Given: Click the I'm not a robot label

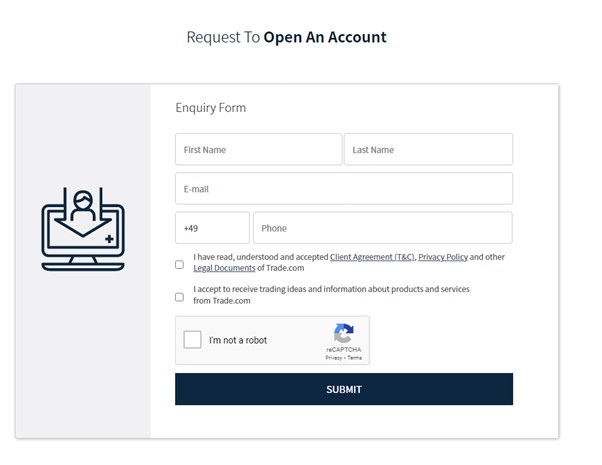Looking at the screenshot, I should click(x=238, y=340).
